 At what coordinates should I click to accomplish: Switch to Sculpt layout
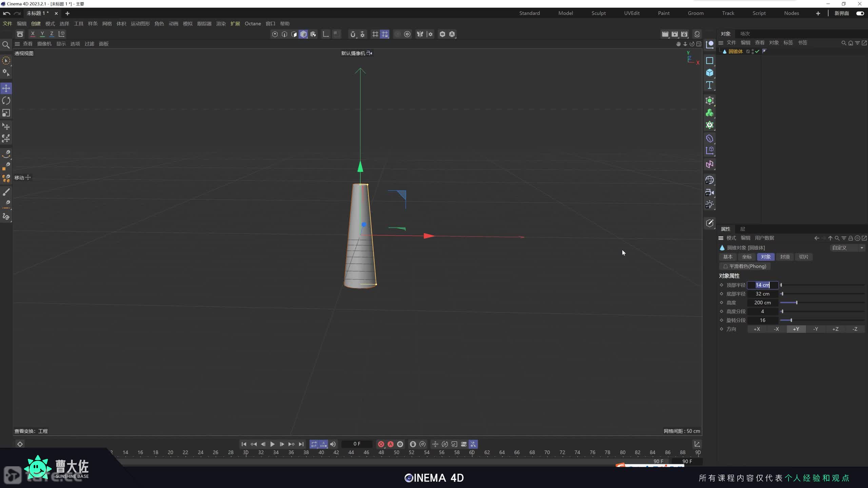[x=598, y=13]
